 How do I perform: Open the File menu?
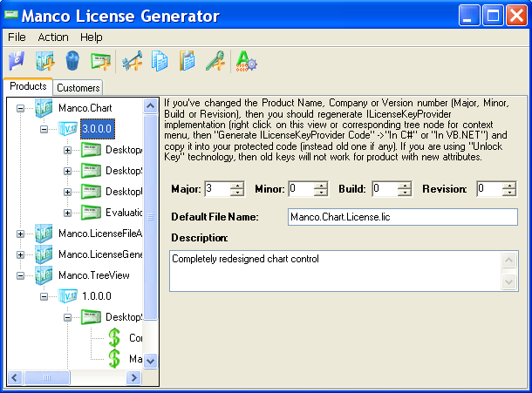coord(17,37)
